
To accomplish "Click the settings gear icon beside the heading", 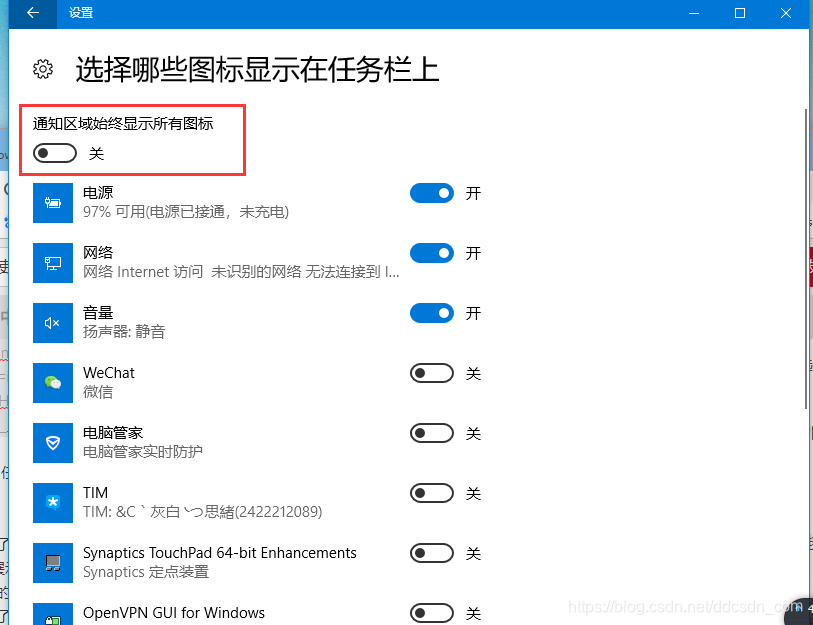I will [x=43, y=69].
